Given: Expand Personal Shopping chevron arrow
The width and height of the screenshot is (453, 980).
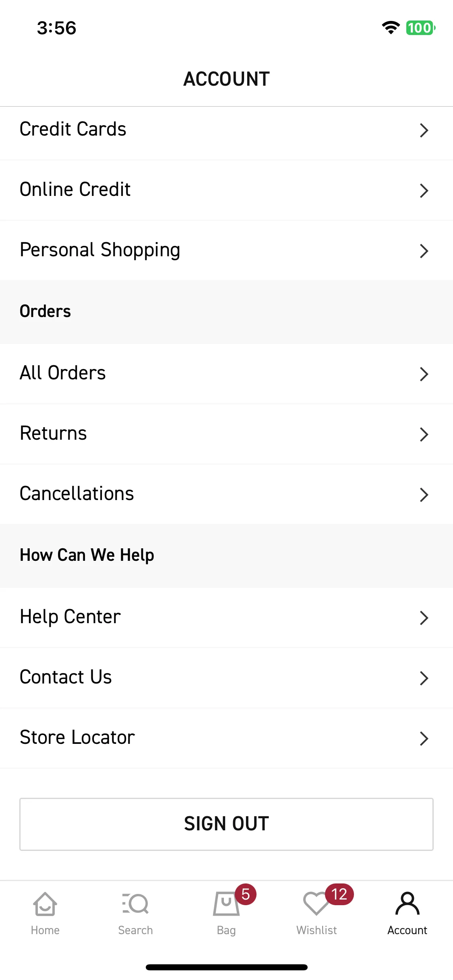Looking at the screenshot, I should pyautogui.click(x=424, y=251).
